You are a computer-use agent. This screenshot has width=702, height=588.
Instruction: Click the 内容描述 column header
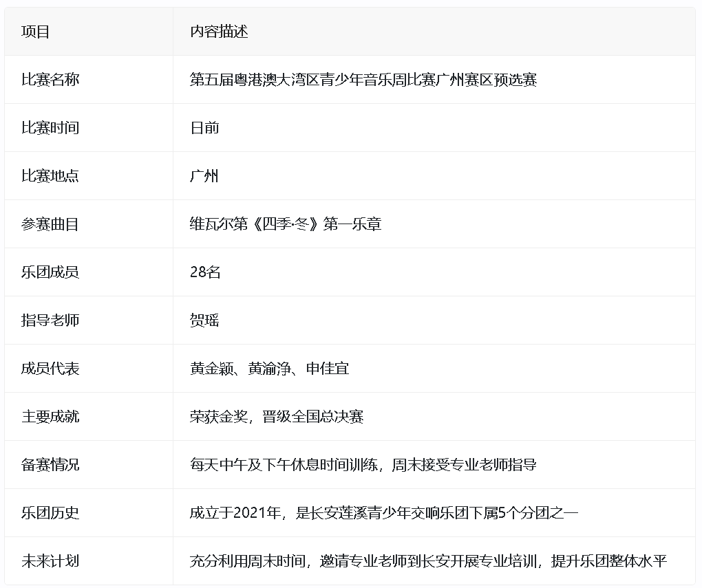[x=219, y=32]
